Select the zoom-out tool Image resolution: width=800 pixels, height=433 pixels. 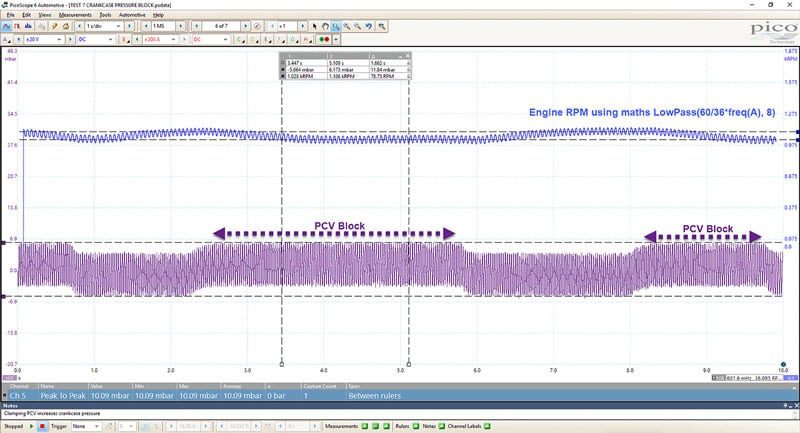point(358,26)
